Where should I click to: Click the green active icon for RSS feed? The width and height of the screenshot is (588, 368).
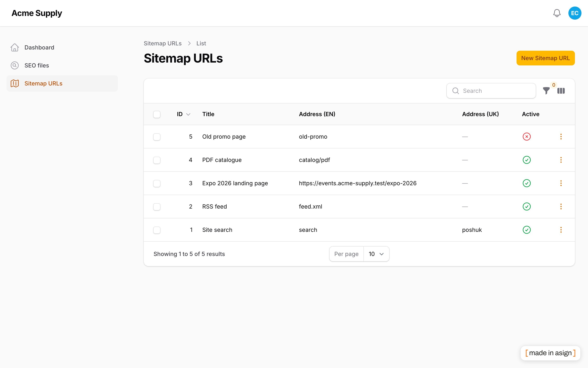[527, 207]
